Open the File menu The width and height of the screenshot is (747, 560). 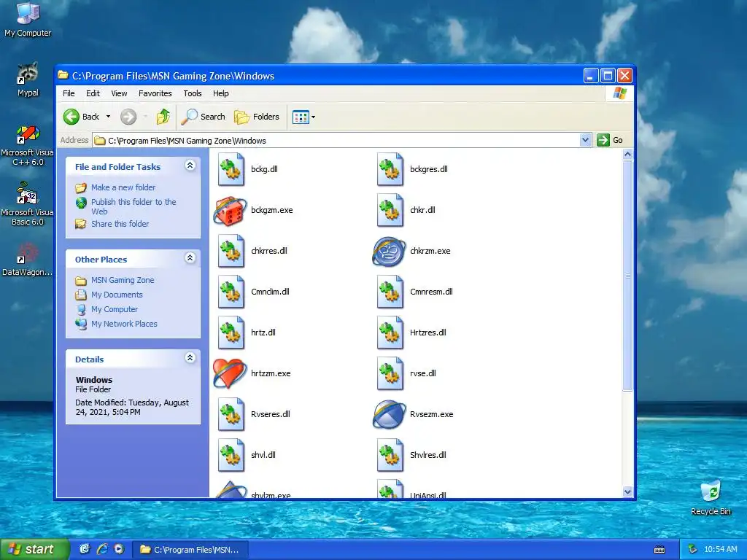69,93
